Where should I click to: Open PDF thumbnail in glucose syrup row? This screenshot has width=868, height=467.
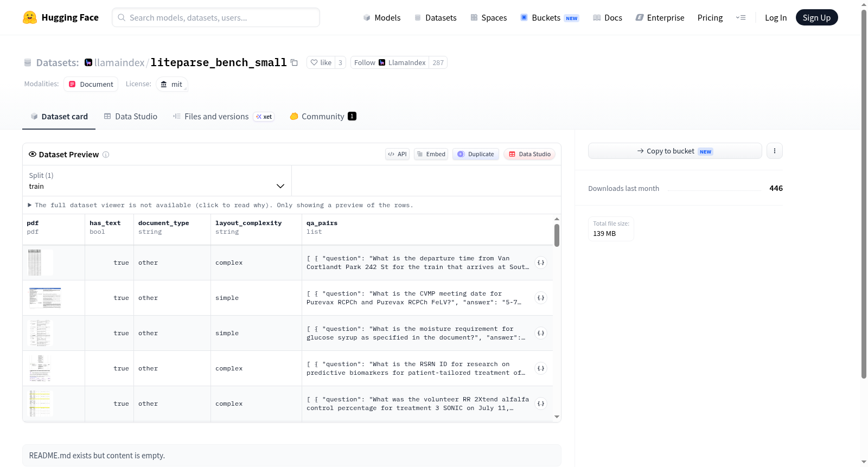40,333
